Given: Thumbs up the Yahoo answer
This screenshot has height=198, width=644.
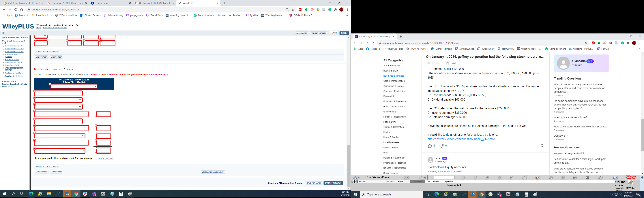Looking at the screenshot, I should point(430,146).
